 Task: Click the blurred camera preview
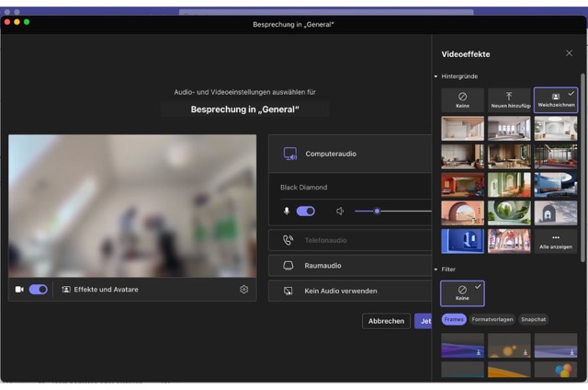132,206
